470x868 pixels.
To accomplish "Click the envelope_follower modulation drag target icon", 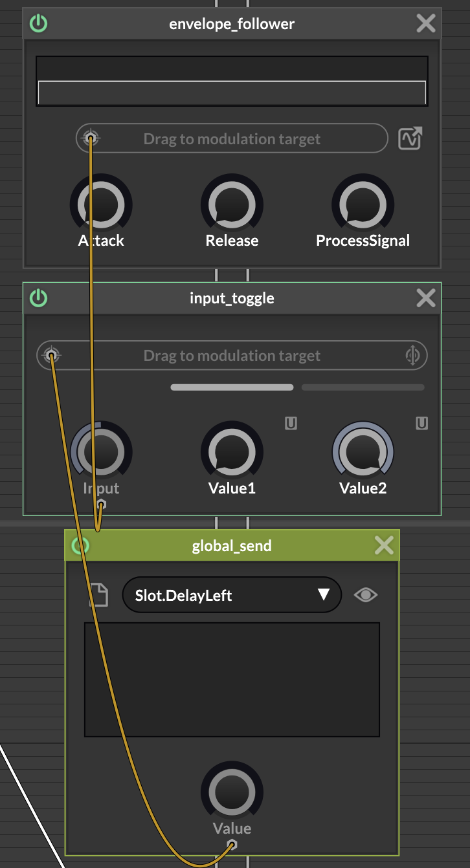I will pos(91,138).
